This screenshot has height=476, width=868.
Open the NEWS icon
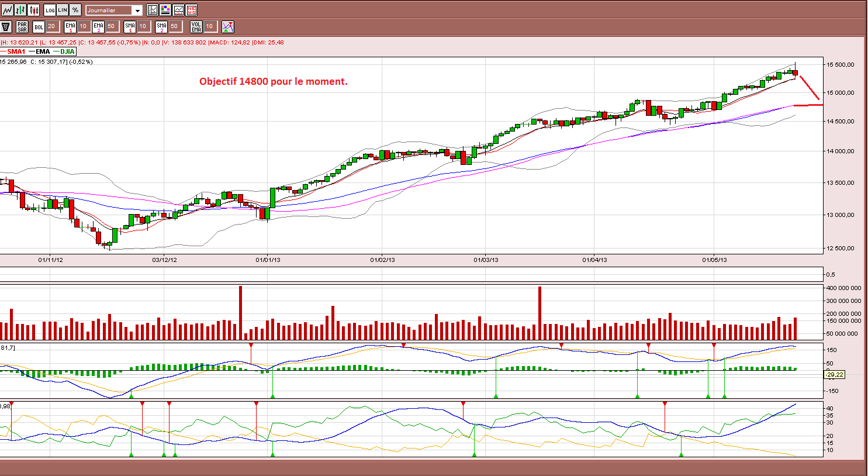191,10
